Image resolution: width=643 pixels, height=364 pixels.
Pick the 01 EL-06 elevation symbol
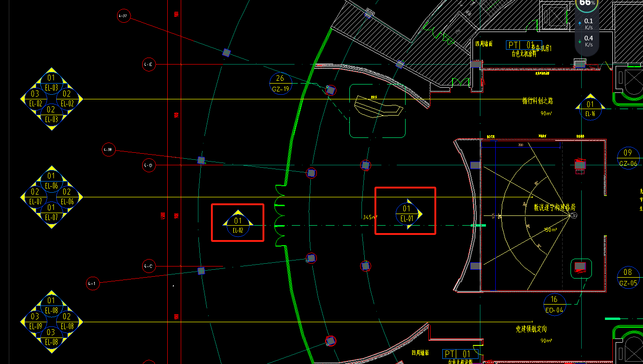[x=52, y=181]
